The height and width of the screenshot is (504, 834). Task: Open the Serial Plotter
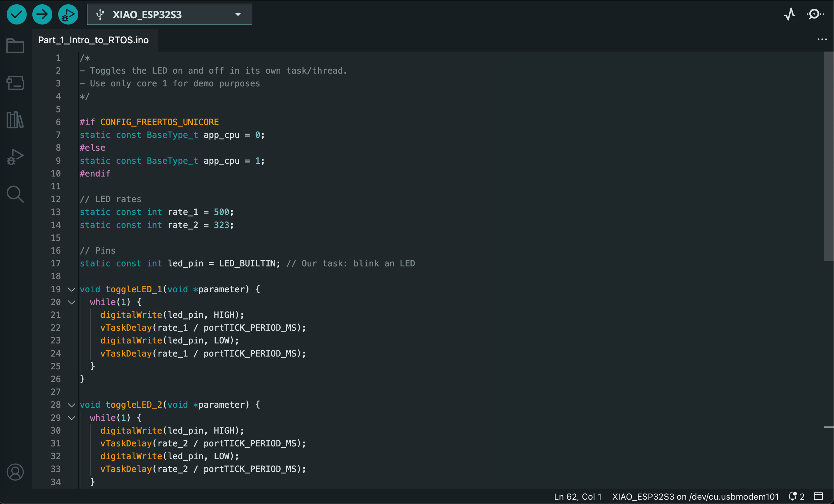pyautogui.click(x=789, y=14)
